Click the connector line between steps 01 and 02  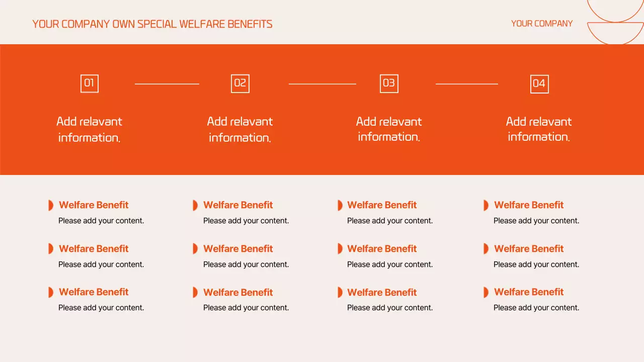click(167, 84)
